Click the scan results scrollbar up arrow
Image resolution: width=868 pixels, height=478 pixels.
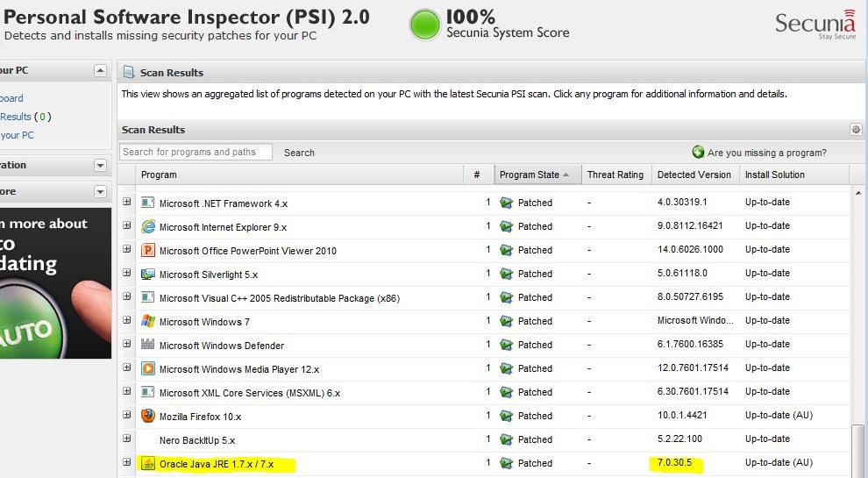click(858, 193)
